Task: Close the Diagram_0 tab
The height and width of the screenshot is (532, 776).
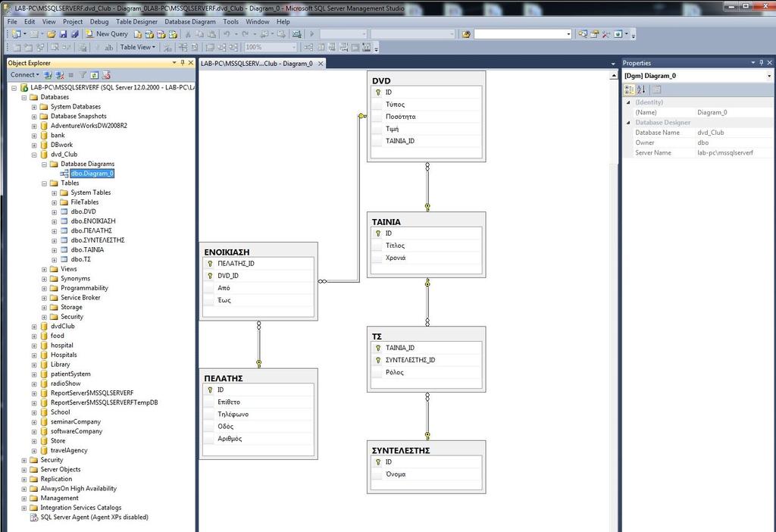Action: click(x=321, y=64)
